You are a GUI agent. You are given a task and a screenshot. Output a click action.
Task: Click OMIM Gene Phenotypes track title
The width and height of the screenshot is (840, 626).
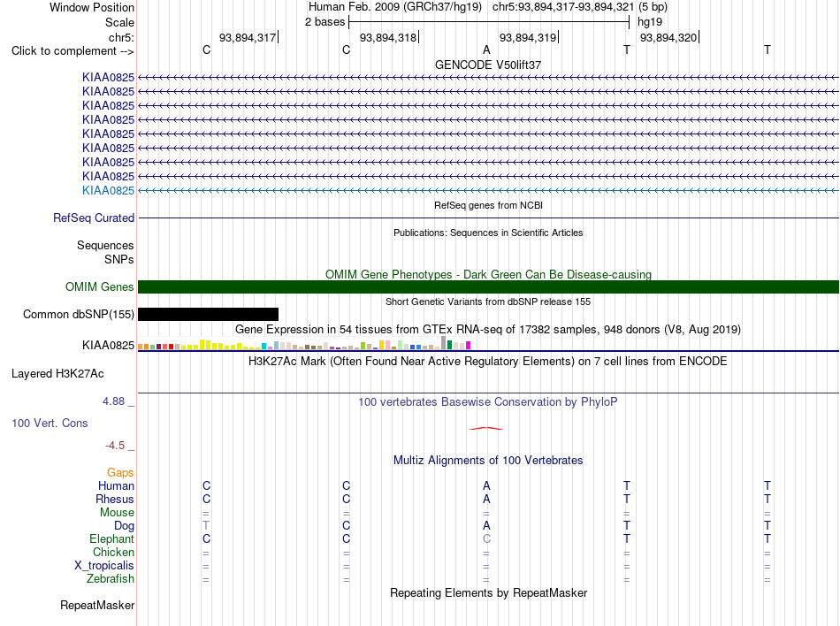[488, 274]
